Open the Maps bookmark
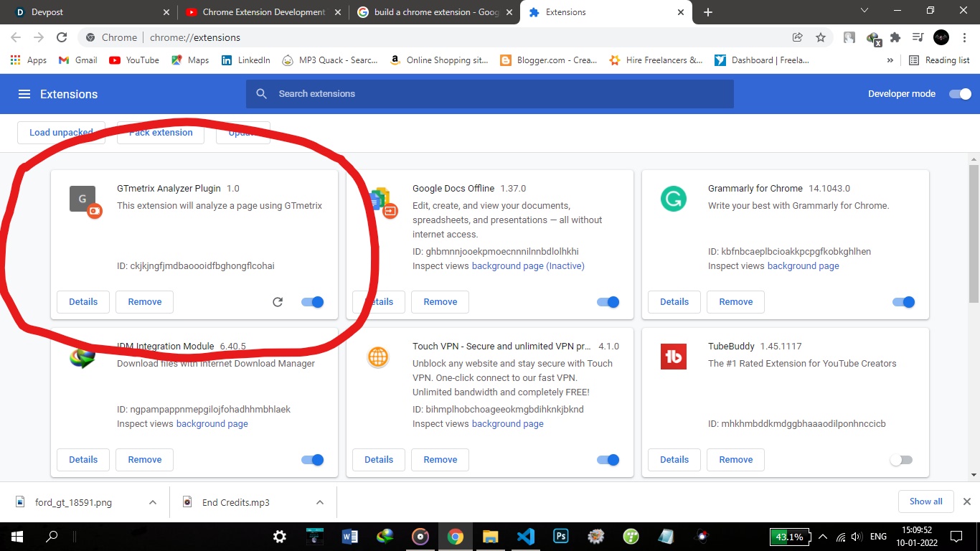Image resolution: width=980 pixels, height=551 pixels. point(190,60)
